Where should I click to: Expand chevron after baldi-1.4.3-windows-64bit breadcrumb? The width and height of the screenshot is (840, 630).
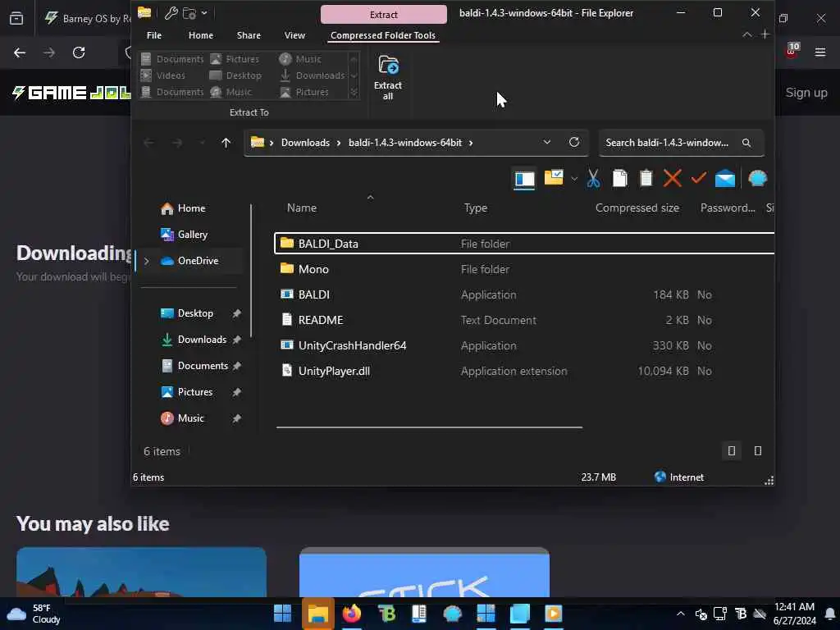click(x=471, y=143)
